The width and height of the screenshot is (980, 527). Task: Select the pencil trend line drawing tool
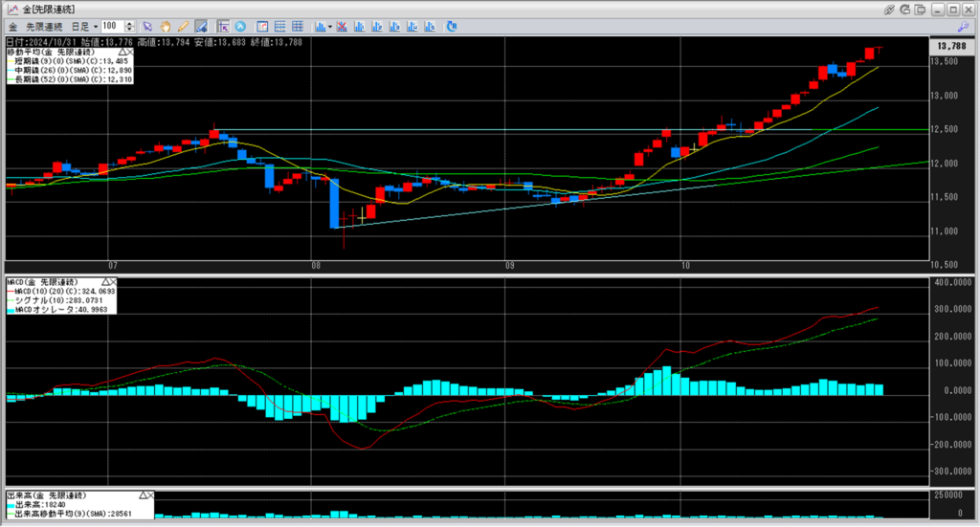[x=182, y=26]
